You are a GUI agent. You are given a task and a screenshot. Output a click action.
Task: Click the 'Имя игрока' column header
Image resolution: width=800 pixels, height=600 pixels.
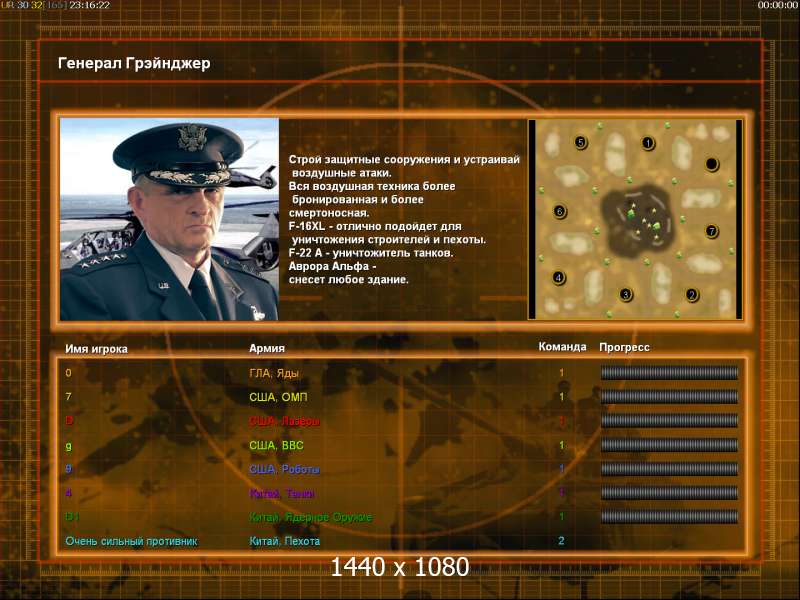pos(96,349)
